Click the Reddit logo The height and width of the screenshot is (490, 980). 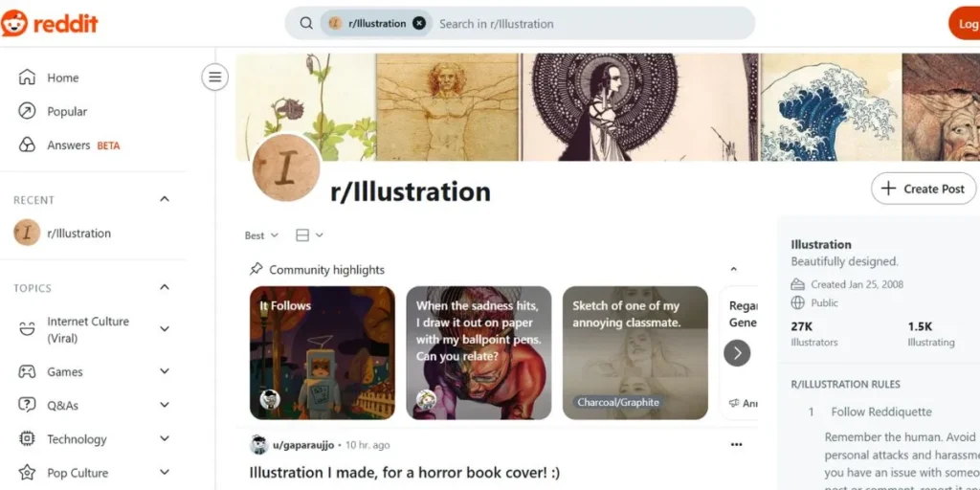click(x=50, y=24)
